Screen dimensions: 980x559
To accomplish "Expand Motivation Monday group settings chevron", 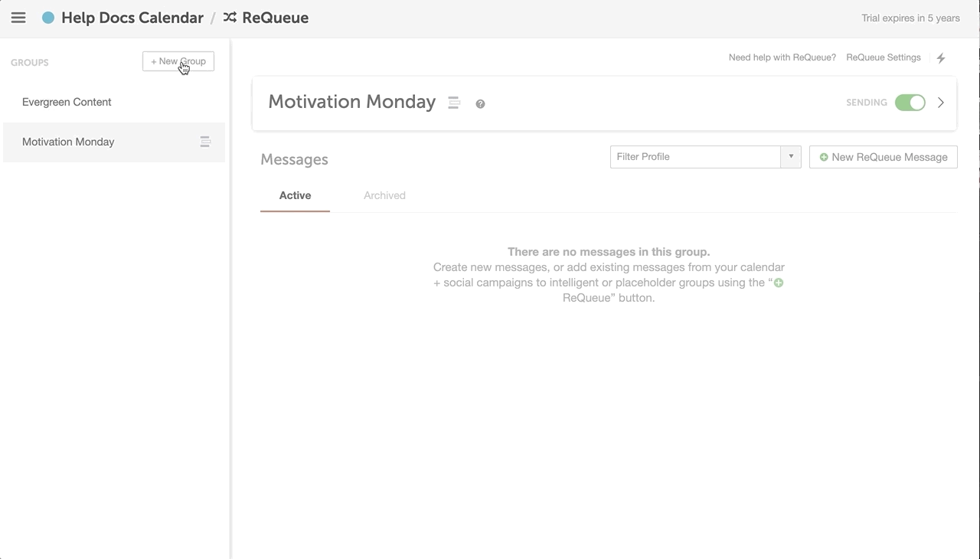I will coord(941,103).
